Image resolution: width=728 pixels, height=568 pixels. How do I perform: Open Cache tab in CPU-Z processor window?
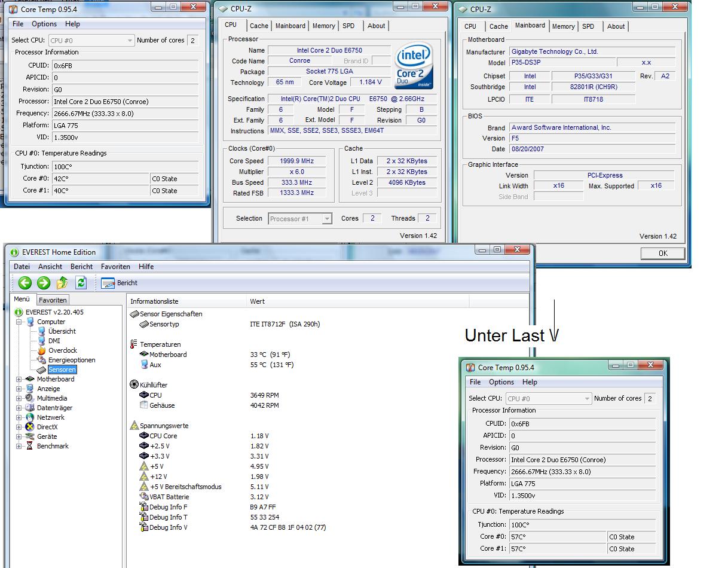259,26
